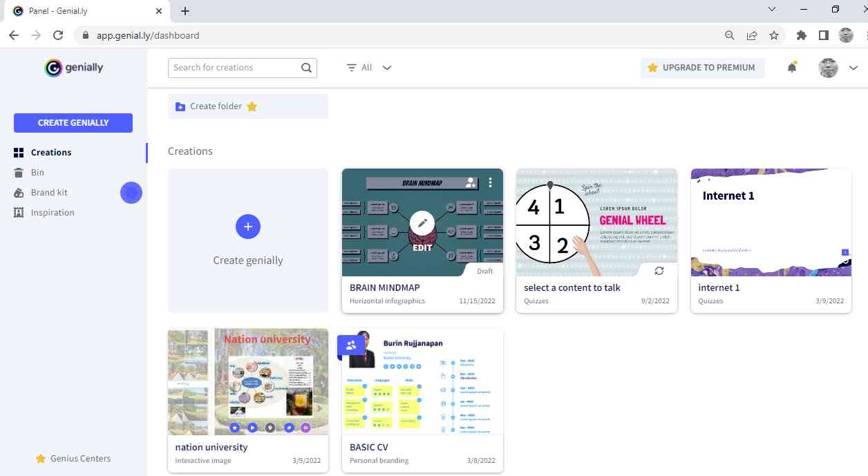Open Chrome profile avatar
Image resolution: width=868 pixels, height=476 pixels.
click(x=846, y=35)
